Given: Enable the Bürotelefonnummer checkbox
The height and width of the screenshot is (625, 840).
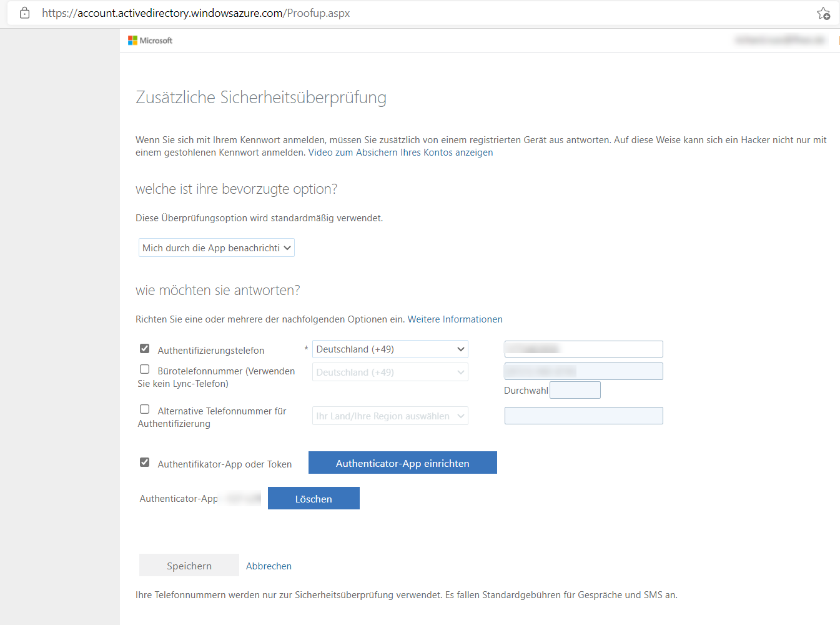Looking at the screenshot, I should tap(144, 369).
